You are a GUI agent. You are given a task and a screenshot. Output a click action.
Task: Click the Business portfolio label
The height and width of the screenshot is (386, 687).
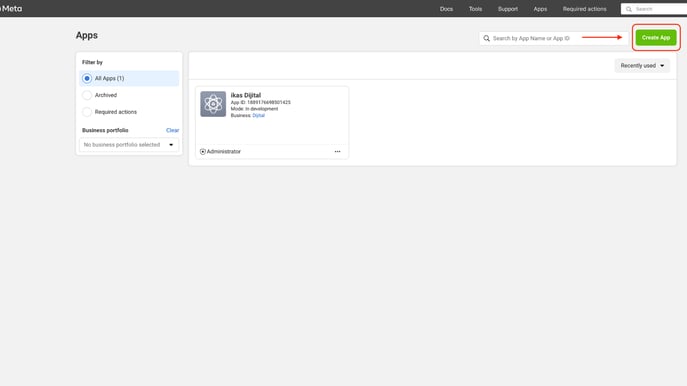click(x=105, y=130)
